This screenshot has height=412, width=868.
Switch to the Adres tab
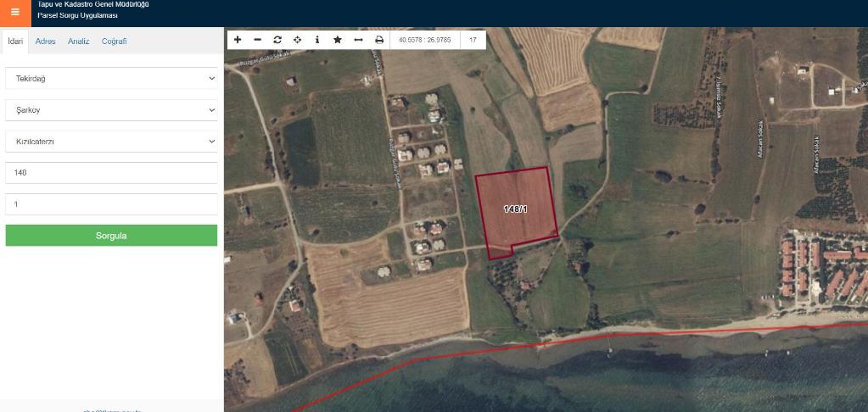(45, 42)
